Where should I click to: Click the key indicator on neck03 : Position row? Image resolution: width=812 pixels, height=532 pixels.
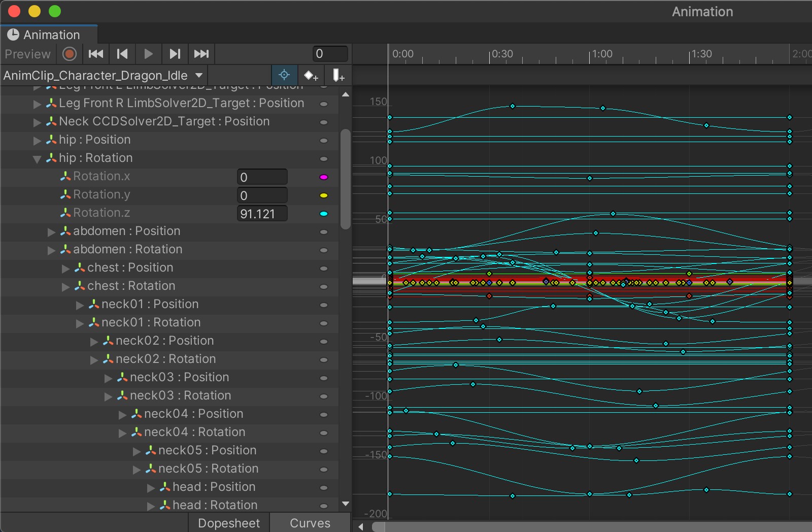[324, 378]
